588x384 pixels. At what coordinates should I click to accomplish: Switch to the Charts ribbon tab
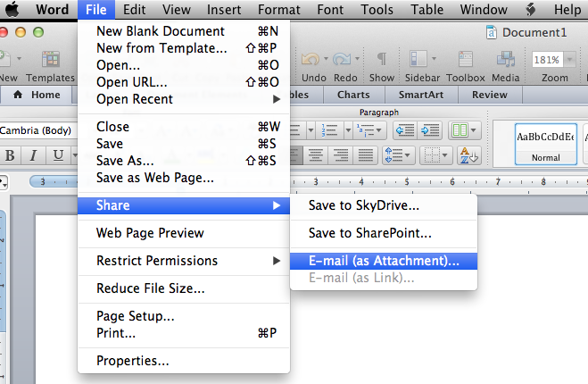click(x=353, y=95)
